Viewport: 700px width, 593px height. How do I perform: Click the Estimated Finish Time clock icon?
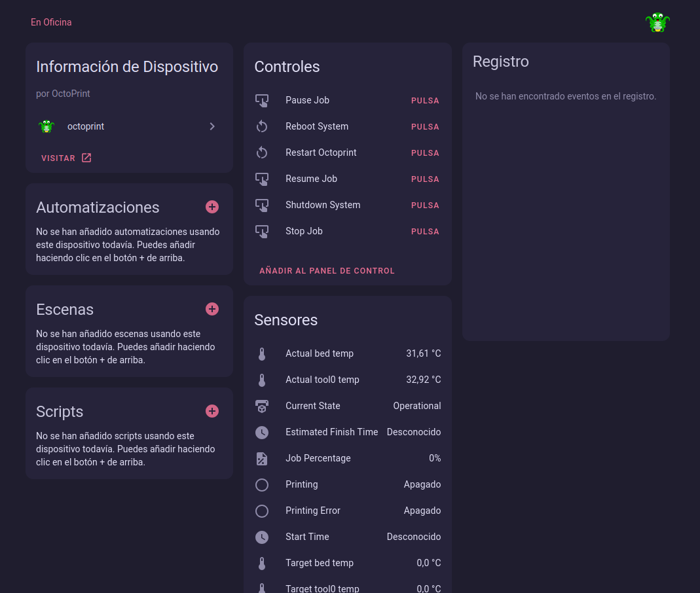click(x=262, y=432)
